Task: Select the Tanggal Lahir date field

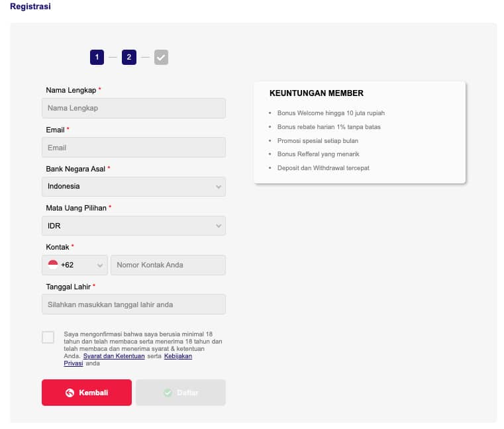Action: (133, 305)
